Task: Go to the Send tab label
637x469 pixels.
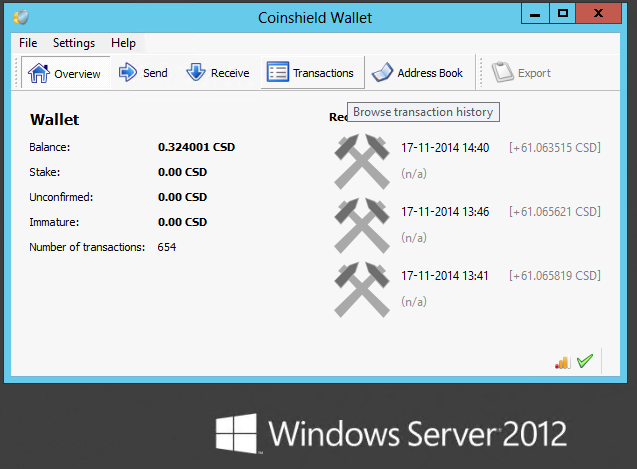Action: 155,73
